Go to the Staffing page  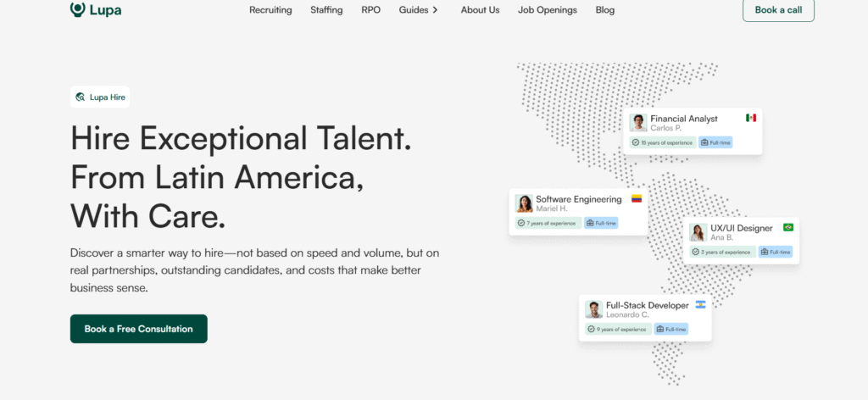click(x=326, y=10)
